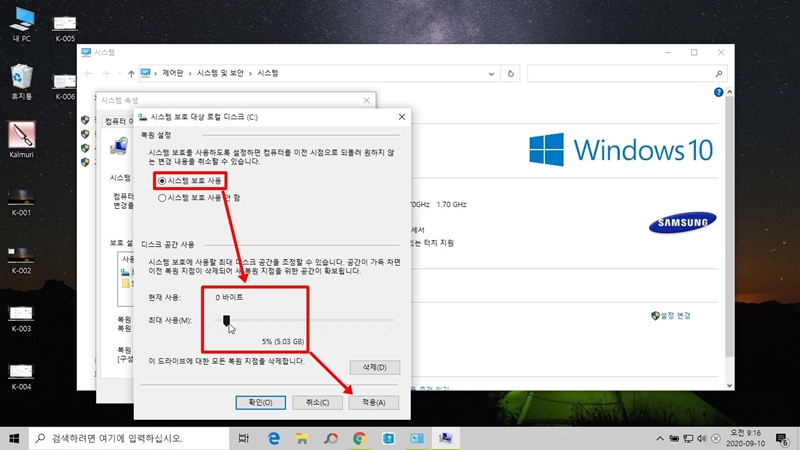The height and width of the screenshot is (450, 800).
Task: Select the K-006 desktop file
Action: (65, 86)
